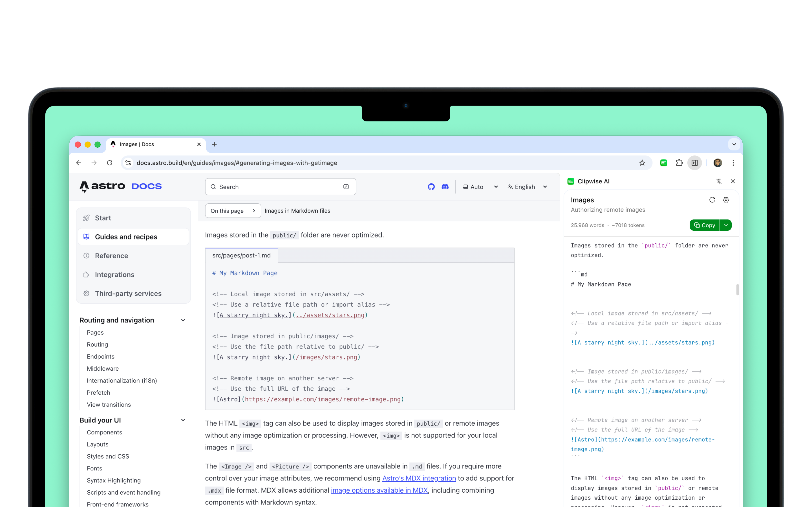The height and width of the screenshot is (507, 812).
Task: Toggle the side panel open or closed
Action: [x=694, y=163]
